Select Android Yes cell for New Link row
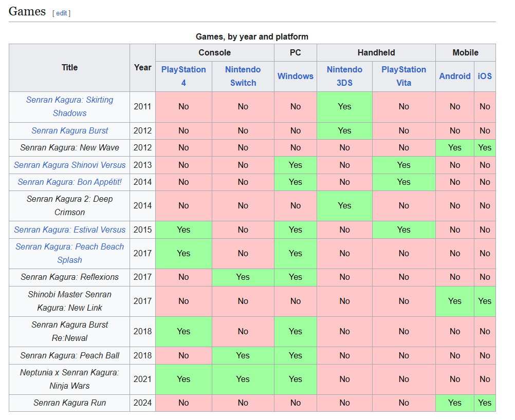 pos(455,301)
